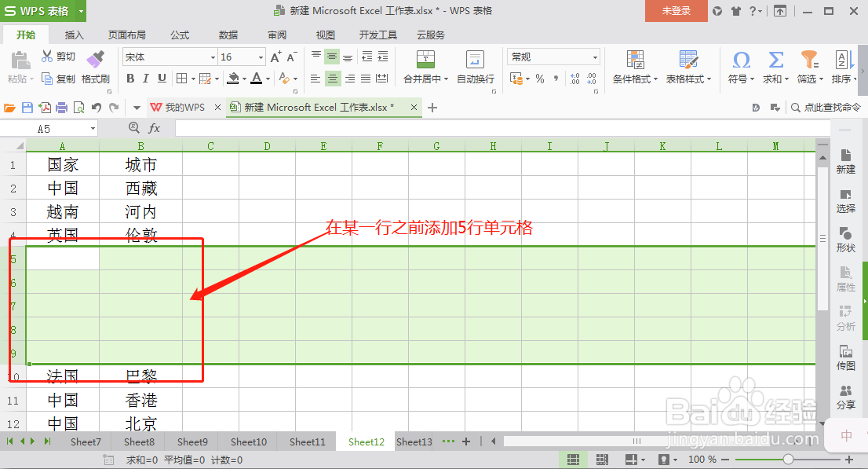Click the save floppy disk icon

click(27, 108)
